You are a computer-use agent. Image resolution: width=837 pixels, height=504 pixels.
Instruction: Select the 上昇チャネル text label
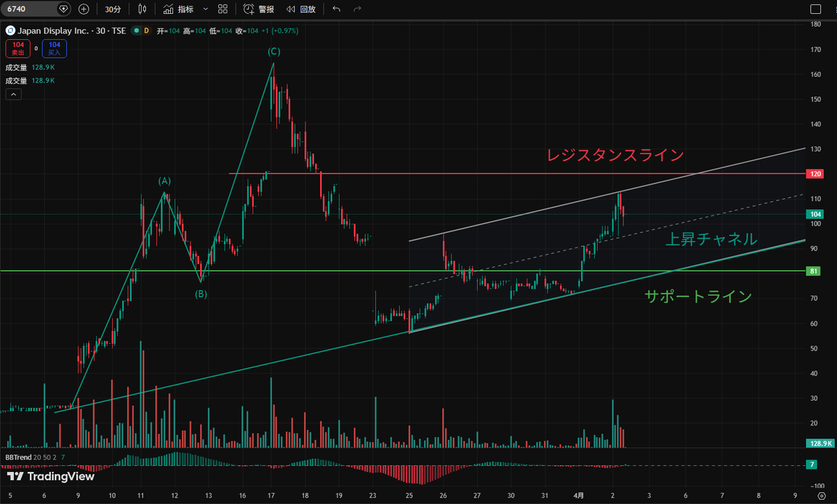pos(711,239)
